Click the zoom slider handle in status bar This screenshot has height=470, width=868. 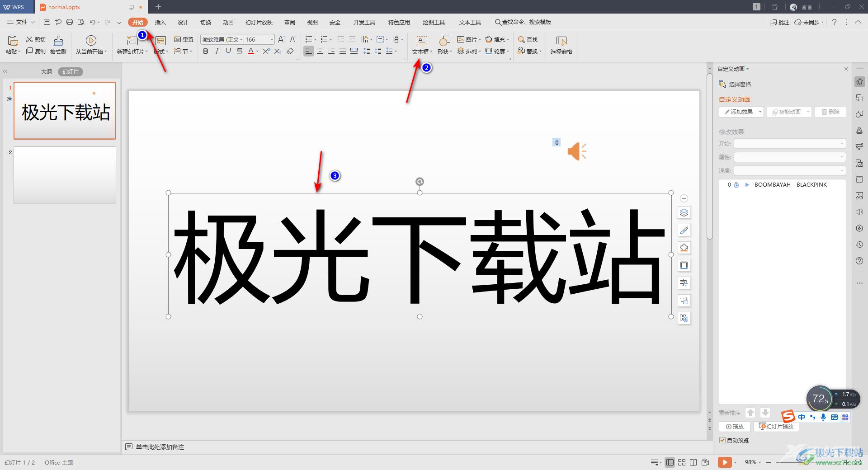(x=806, y=462)
